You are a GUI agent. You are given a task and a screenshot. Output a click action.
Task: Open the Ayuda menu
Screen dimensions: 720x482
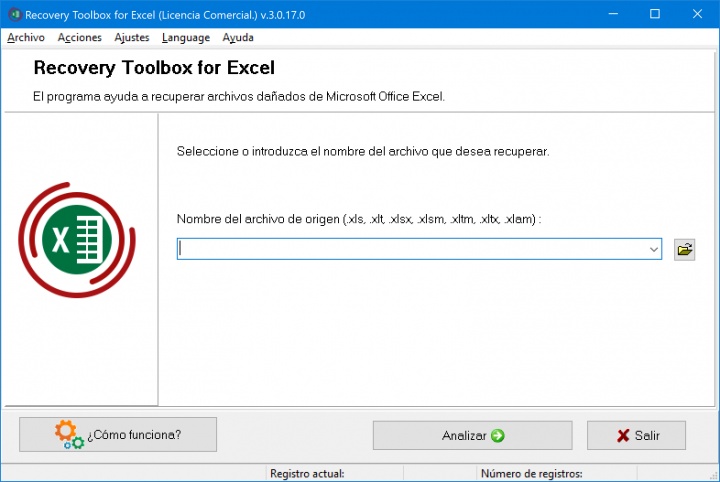[x=238, y=38]
